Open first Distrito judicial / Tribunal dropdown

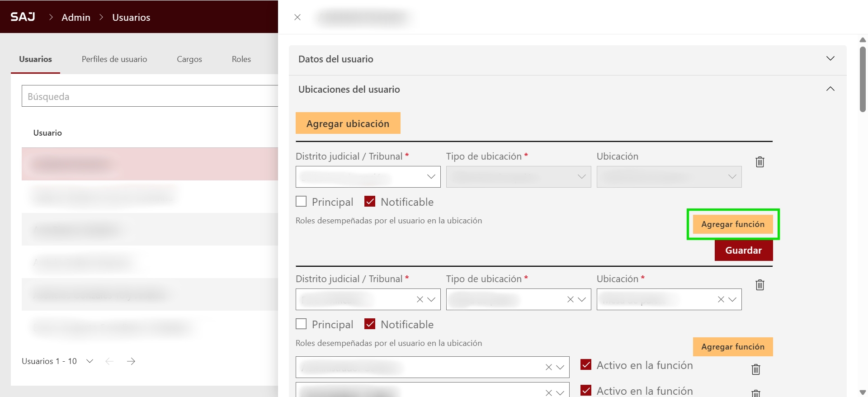368,177
